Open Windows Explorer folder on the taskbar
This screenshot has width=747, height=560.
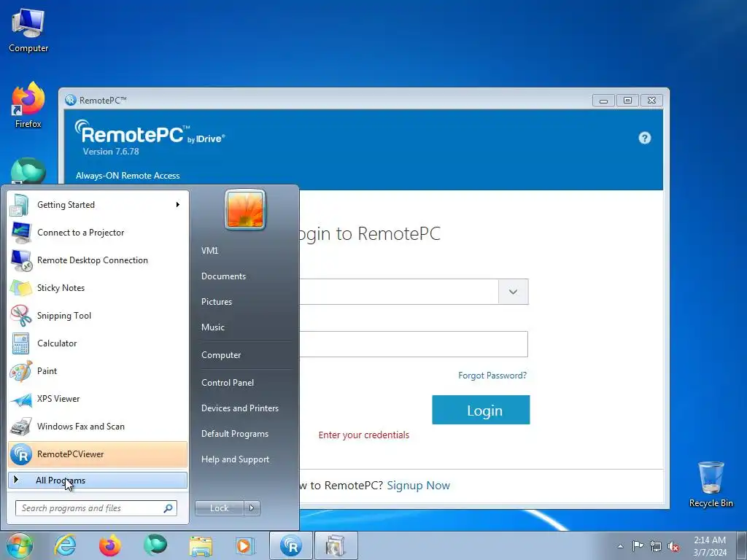point(201,546)
